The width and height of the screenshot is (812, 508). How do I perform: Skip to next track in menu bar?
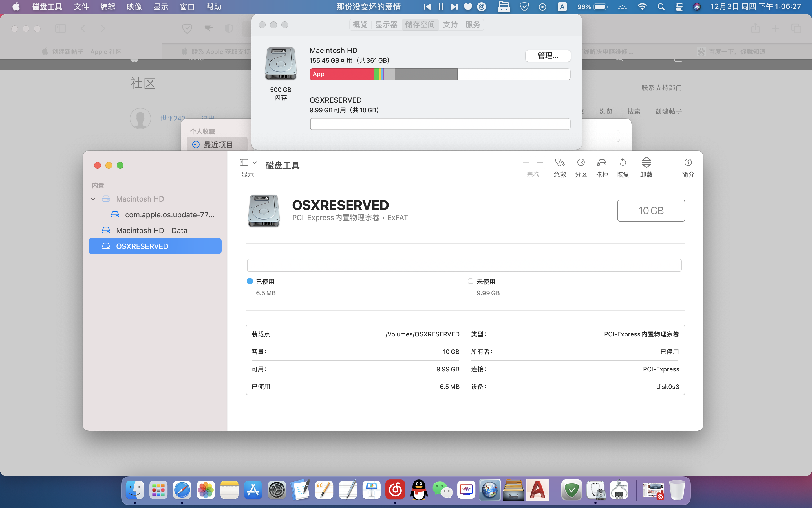click(454, 7)
